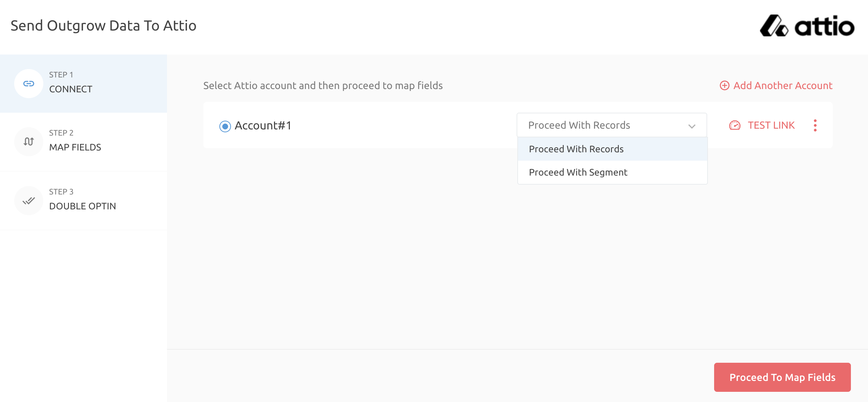Click the Connect step link icon
868x402 pixels.
point(29,84)
